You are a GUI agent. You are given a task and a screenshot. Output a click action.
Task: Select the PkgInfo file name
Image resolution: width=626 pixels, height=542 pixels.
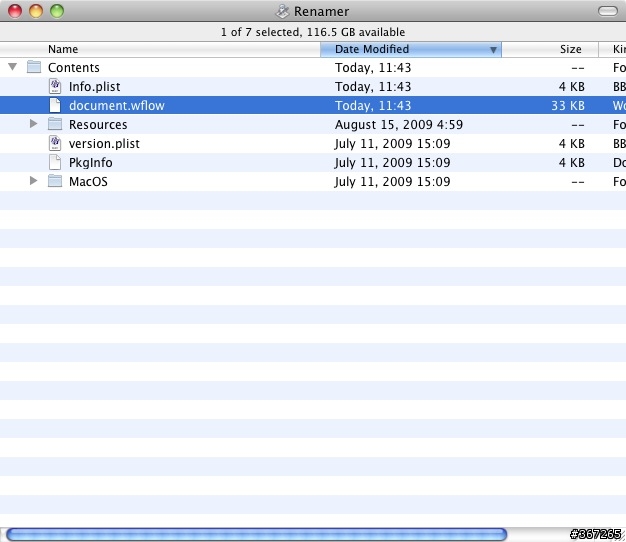point(91,163)
